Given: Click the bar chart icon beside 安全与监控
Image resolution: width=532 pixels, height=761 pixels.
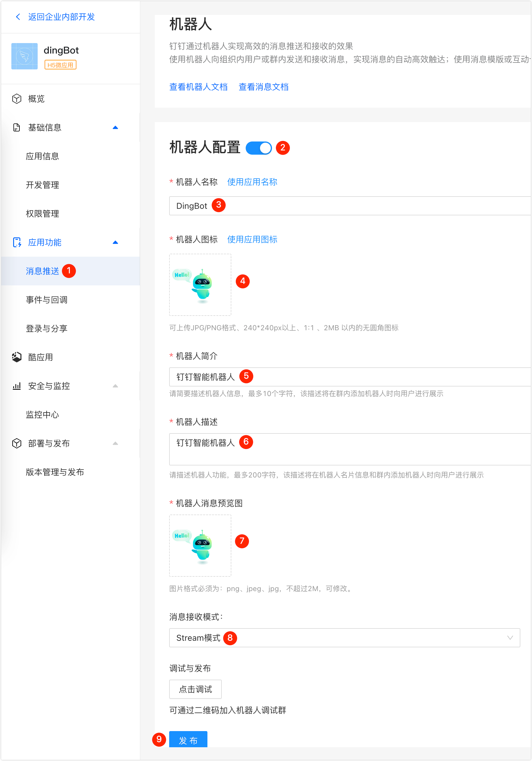Looking at the screenshot, I should pos(16,386).
